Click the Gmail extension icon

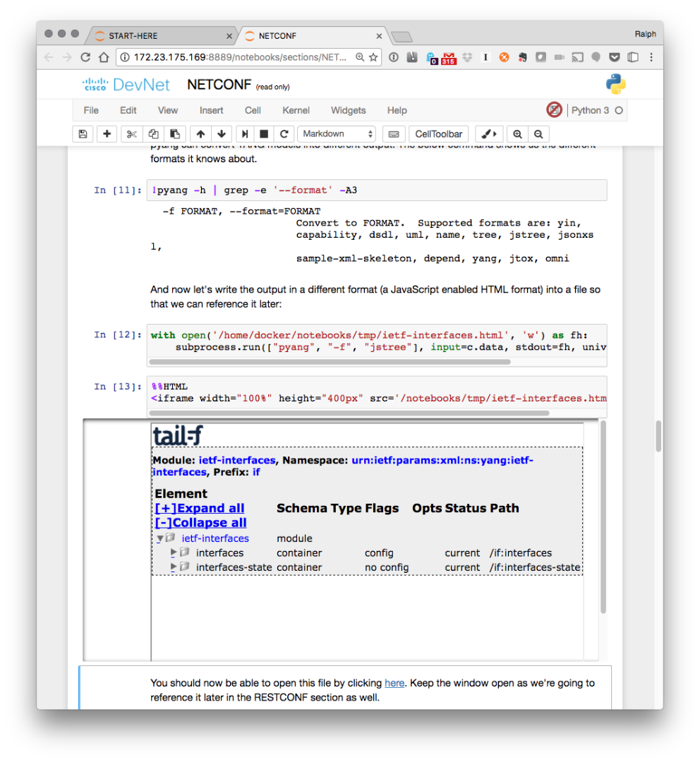449,59
